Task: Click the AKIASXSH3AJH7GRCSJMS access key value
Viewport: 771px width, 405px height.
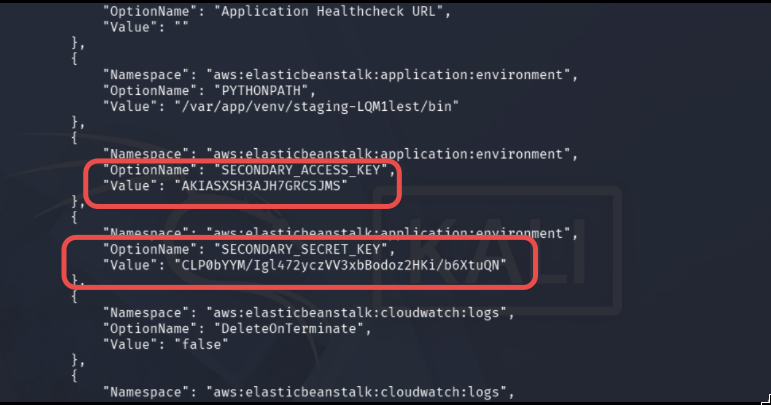Action: (261, 186)
